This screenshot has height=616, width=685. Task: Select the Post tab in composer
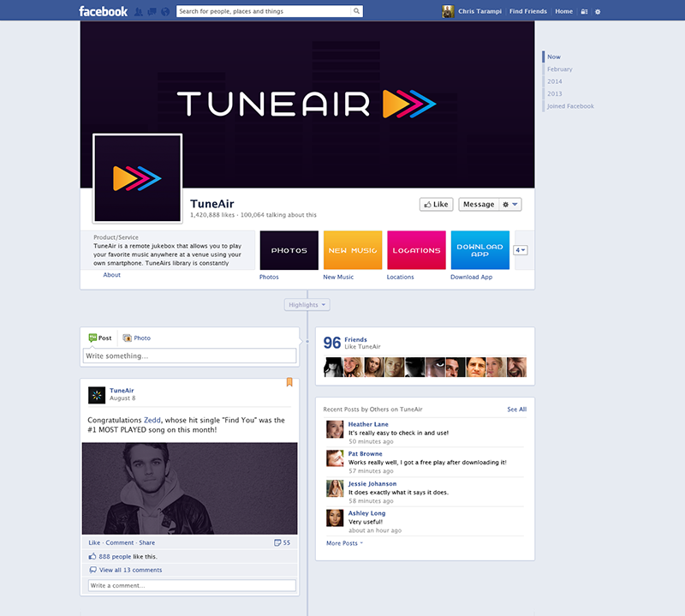(x=100, y=338)
